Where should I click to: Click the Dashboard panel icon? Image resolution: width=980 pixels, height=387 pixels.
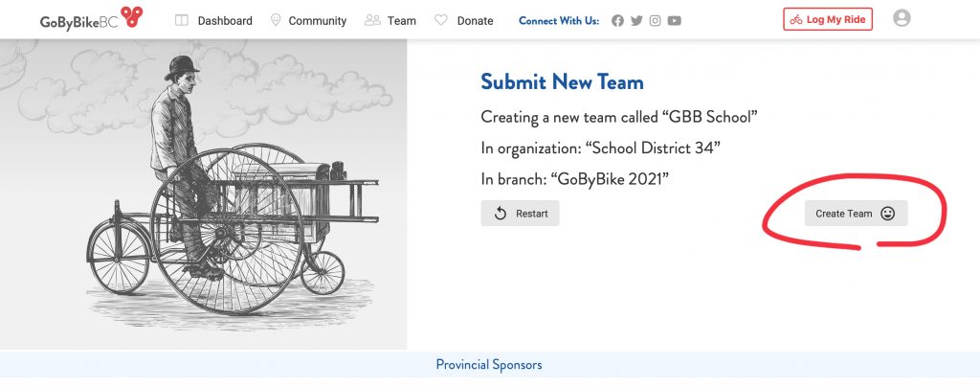181,20
